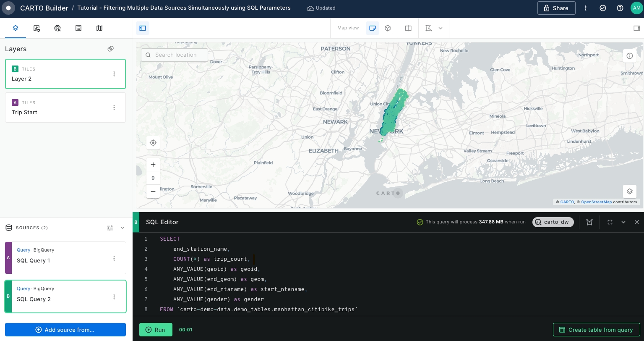Open the Layers tab icon
The height and width of the screenshot is (341, 644).
16,28
